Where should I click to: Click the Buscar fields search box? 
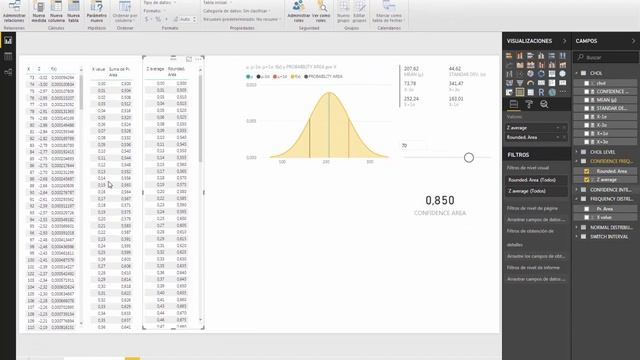coord(606,57)
